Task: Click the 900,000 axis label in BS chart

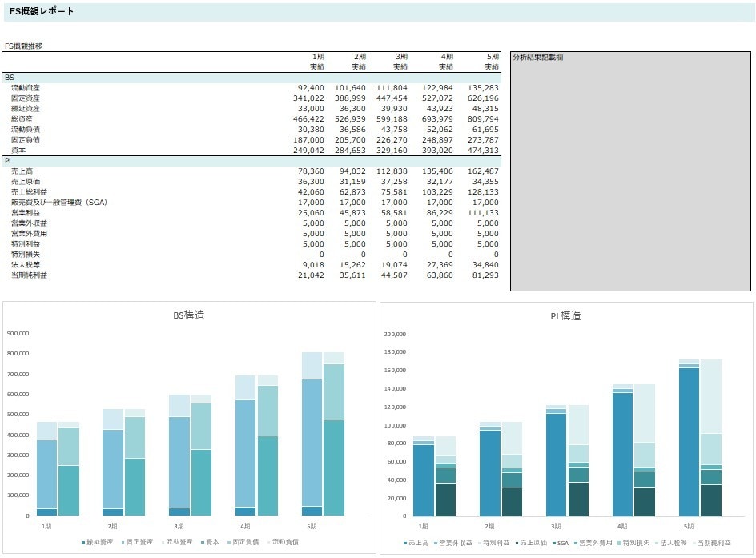Action: tap(18, 334)
